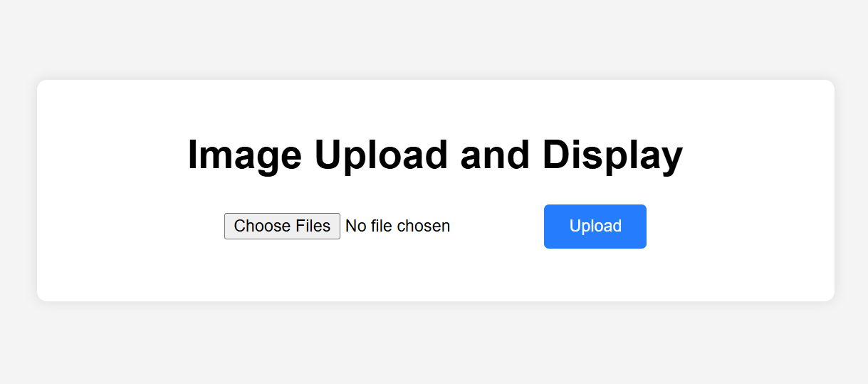Open the file picker via Choose Files
This screenshot has width=868, height=384.
[x=282, y=226]
